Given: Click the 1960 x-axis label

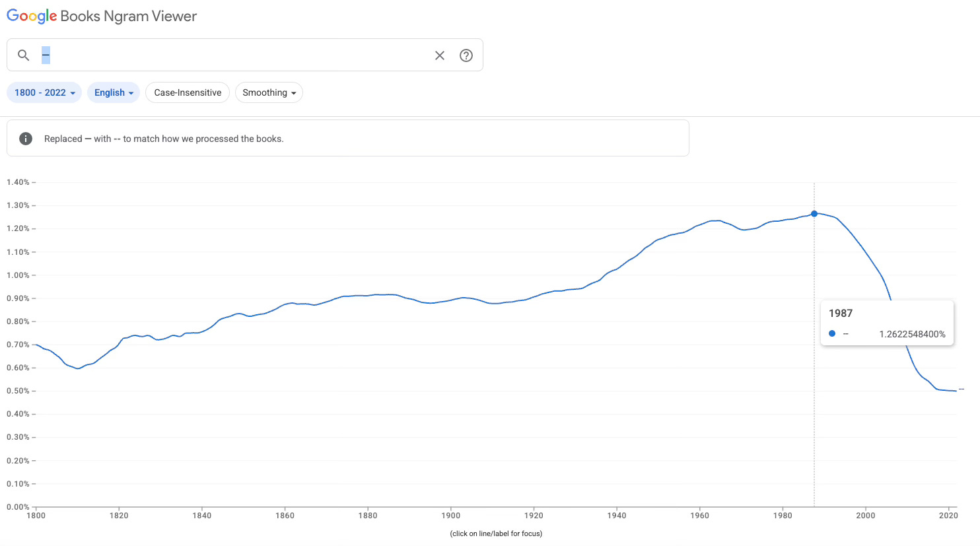Looking at the screenshot, I should [700, 516].
